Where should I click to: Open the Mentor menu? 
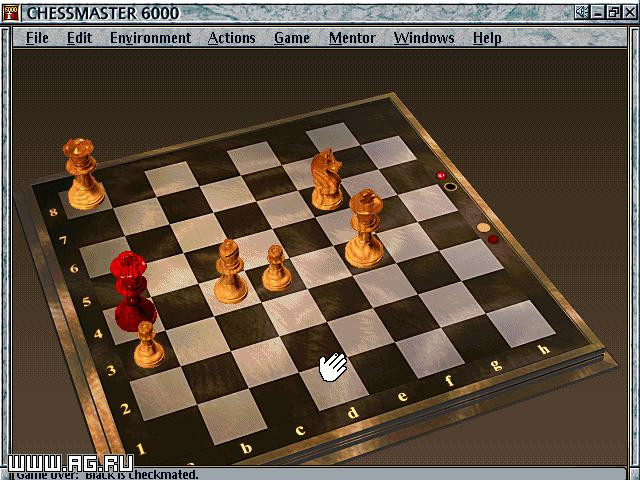(352, 38)
